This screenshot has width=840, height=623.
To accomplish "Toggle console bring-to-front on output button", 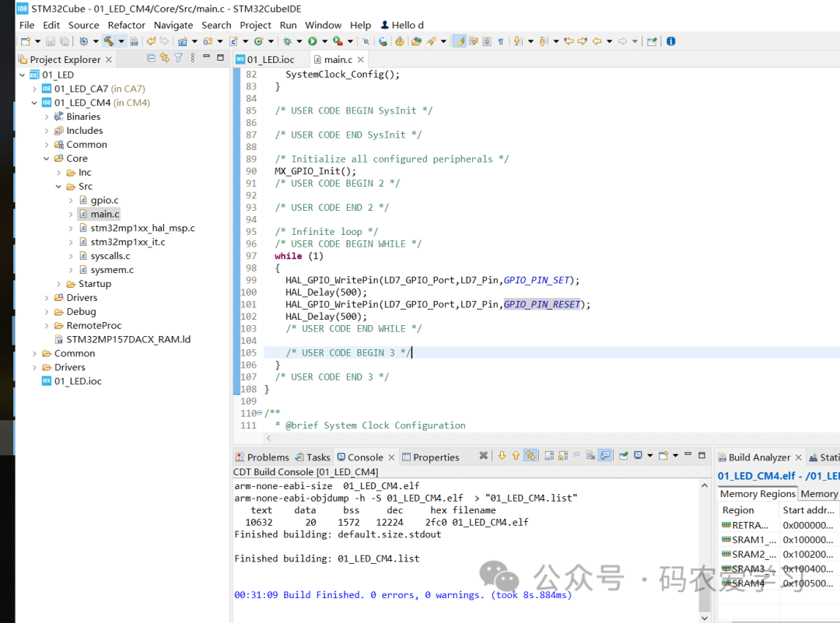I will 605,456.
